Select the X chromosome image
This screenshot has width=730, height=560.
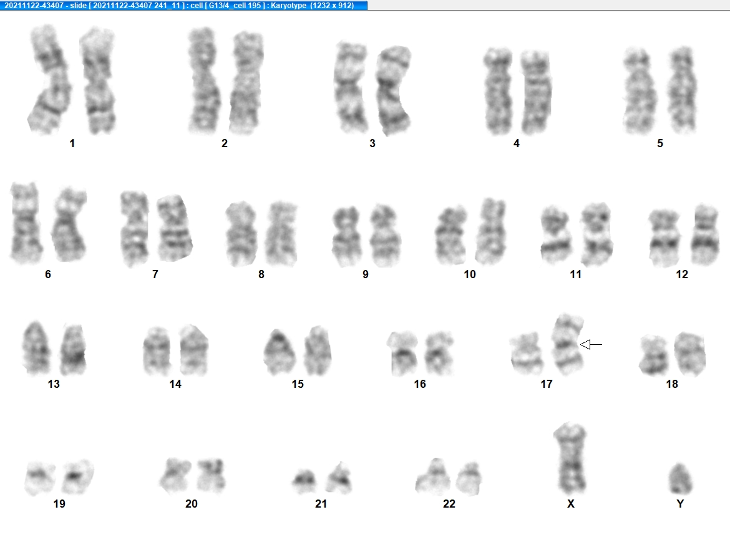point(571,458)
